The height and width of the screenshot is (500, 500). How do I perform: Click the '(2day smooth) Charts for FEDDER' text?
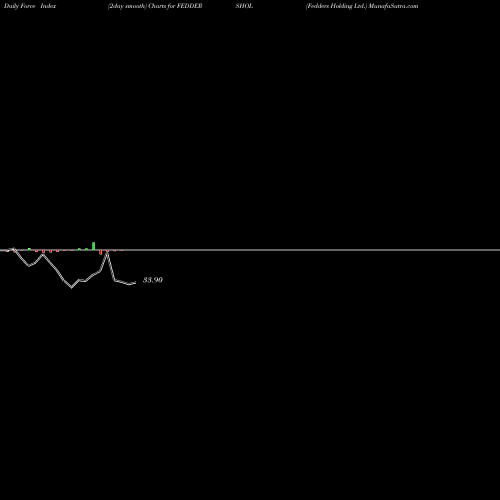click(155, 6)
